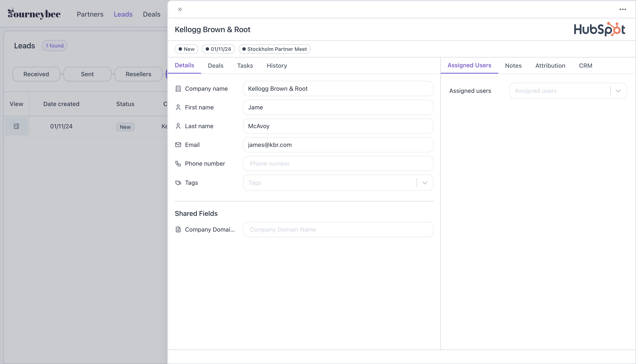
Task: Click the person icon beside First name
Action: (178, 107)
